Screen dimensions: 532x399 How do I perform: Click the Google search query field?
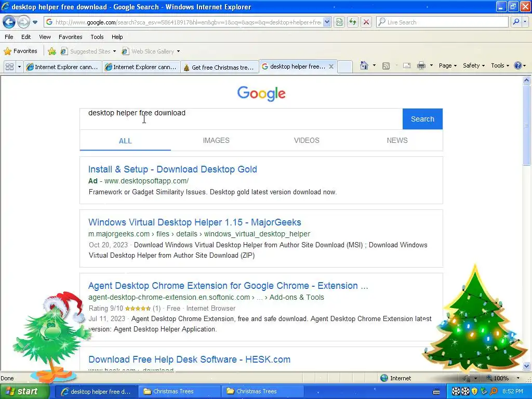(241, 119)
